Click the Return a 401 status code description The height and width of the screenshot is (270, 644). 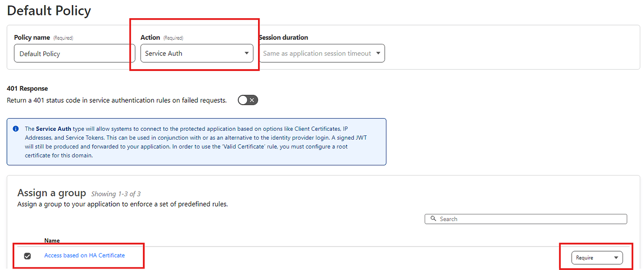click(117, 100)
